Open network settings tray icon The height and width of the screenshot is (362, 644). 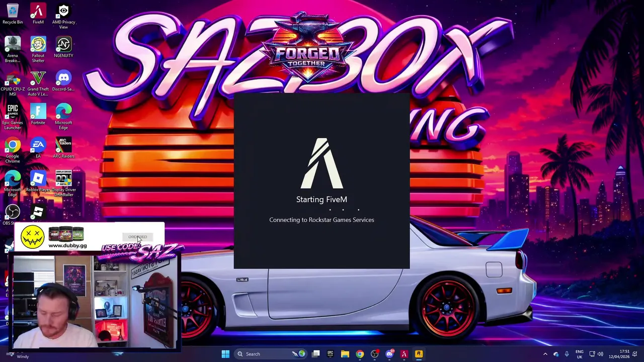(592, 354)
